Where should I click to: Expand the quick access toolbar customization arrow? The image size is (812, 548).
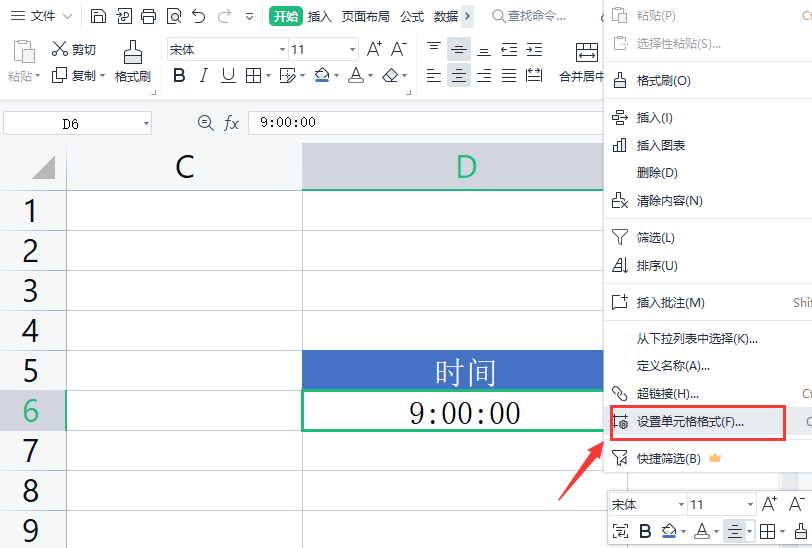pos(249,17)
